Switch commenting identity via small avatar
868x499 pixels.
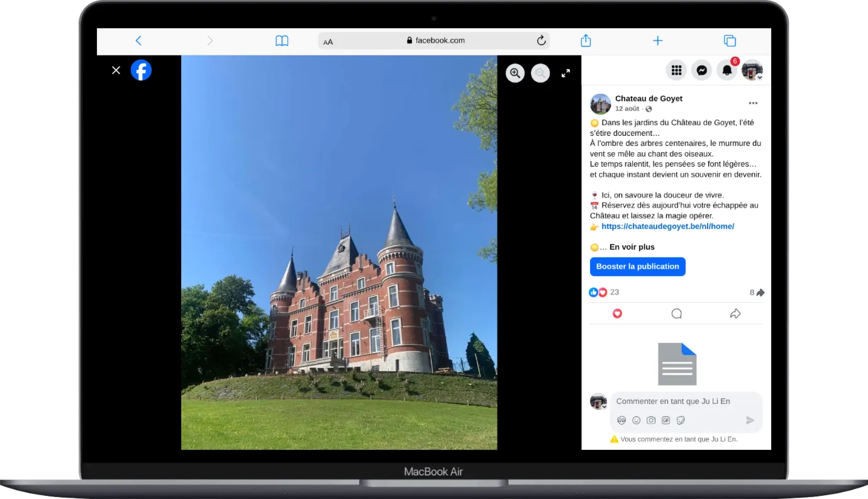[599, 402]
